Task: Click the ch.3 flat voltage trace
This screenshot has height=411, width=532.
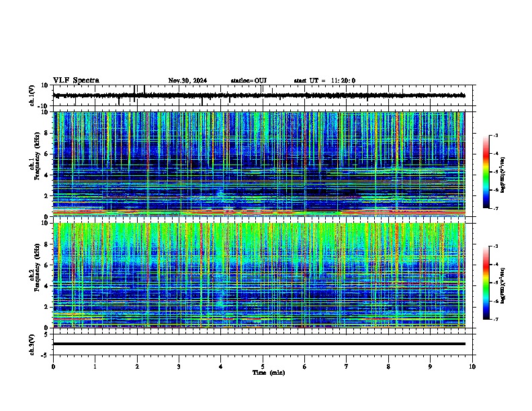Action: coord(259,344)
